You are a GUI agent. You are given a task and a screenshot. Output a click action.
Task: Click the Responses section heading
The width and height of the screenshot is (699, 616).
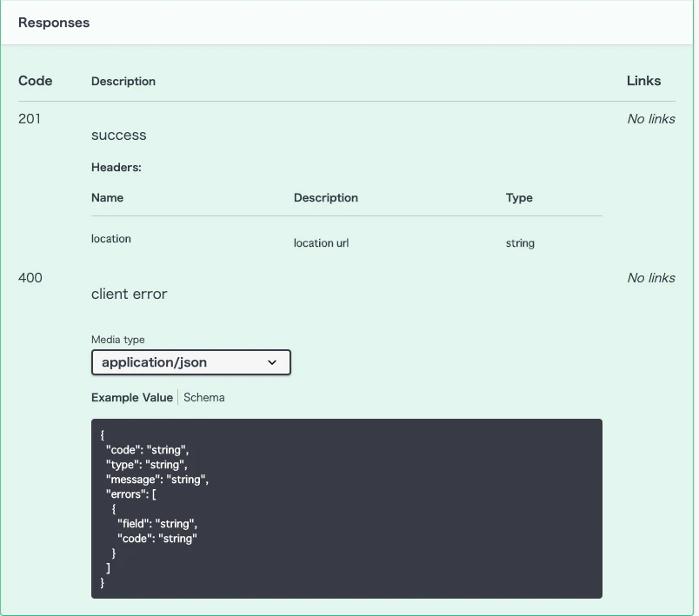tap(54, 23)
